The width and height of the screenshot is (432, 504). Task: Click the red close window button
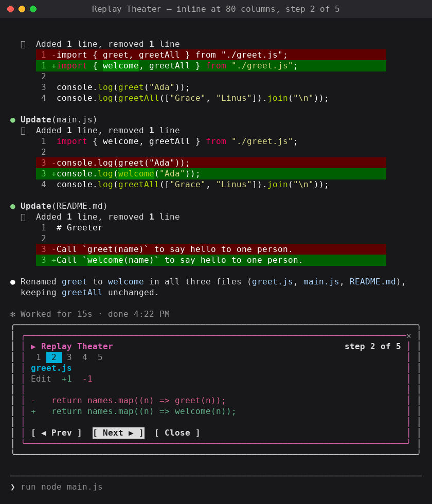pos(11,9)
